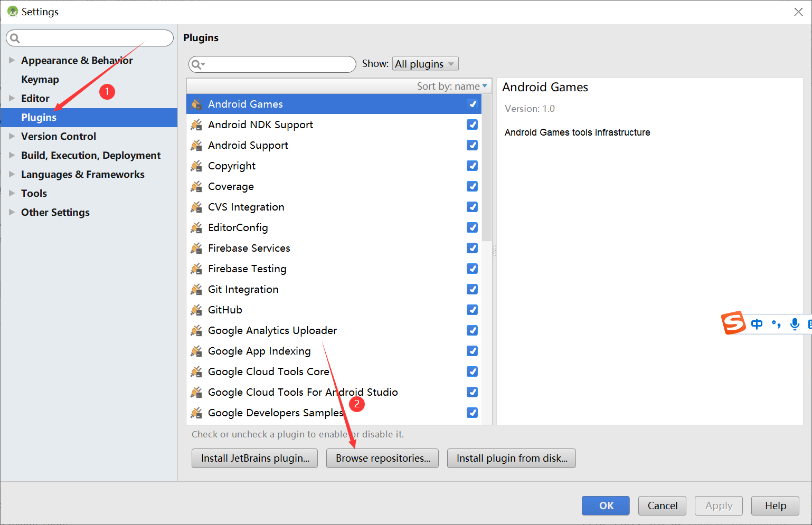Disable the Android Games plugin checkbox
The height and width of the screenshot is (525, 812).
473,104
